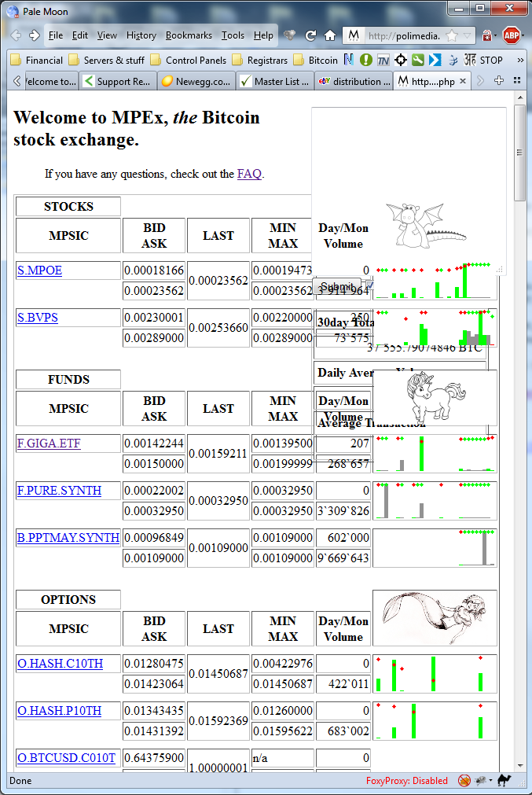The width and height of the screenshot is (532, 795).
Task: Open dropdown arrow next to status bar Greasemonkey
Action: click(490, 781)
